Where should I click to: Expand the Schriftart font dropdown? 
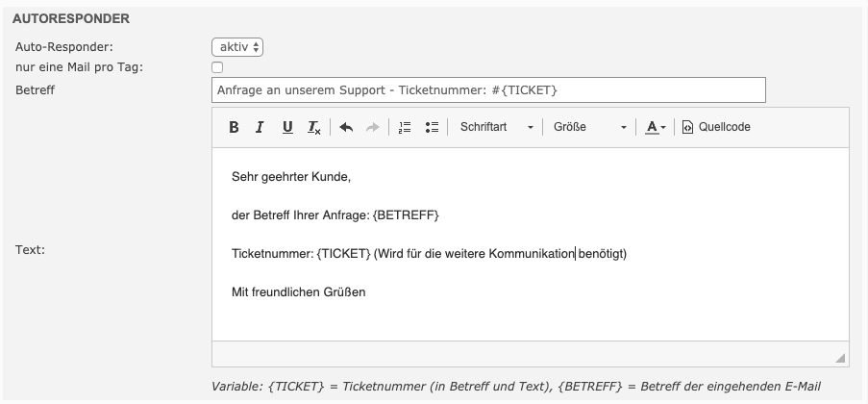tap(496, 127)
